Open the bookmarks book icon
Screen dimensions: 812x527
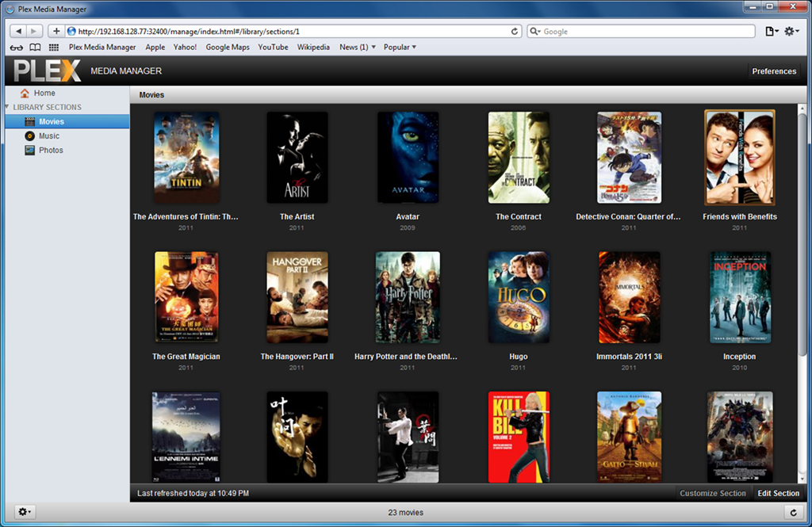[x=35, y=47]
